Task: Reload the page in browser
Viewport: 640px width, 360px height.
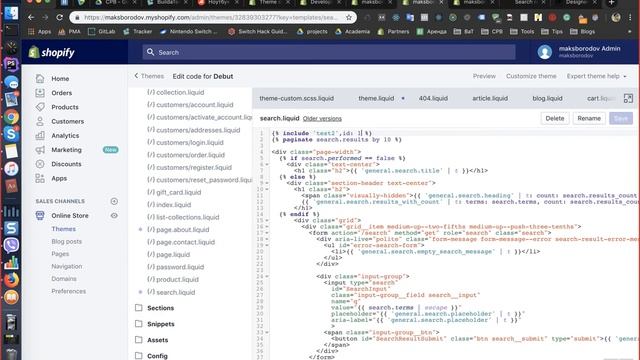Action: pyautogui.click(x=60, y=17)
